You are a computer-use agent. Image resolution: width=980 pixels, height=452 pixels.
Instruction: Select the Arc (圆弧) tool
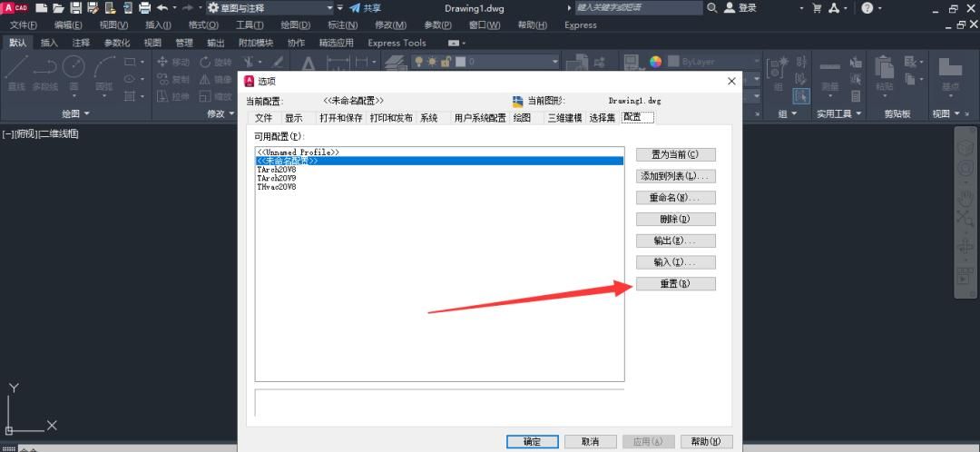(103, 72)
